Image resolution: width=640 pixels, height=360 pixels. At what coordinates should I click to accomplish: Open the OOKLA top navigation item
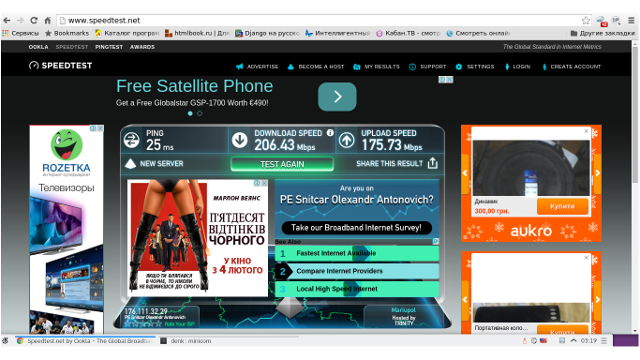(x=38, y=47)
